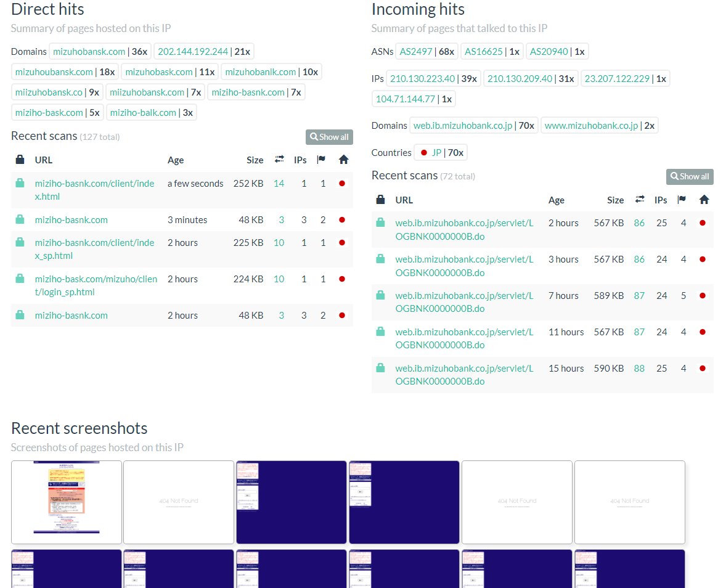This screenshot has width=726, height=588.
Task: Open scan miziho-bask.com/mizuho/client/login_sp.html
Action: point(96,285)
